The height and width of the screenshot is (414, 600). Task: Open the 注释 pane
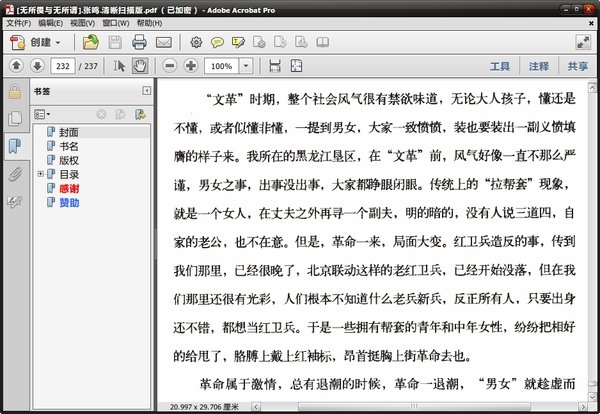click(x=539, y=66)
